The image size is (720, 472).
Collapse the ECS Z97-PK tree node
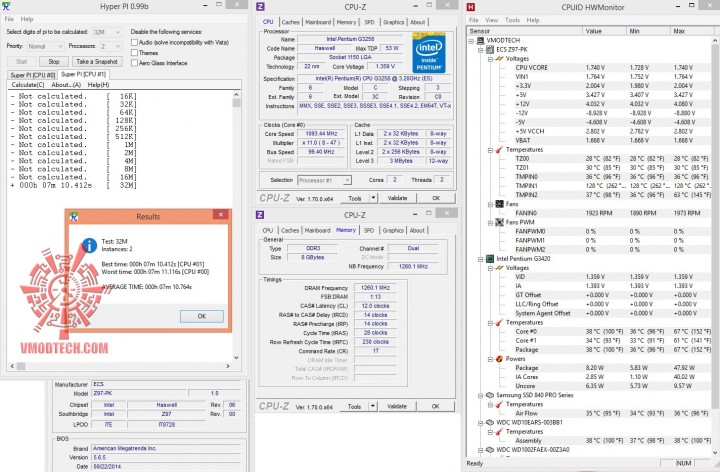point(481,50)
